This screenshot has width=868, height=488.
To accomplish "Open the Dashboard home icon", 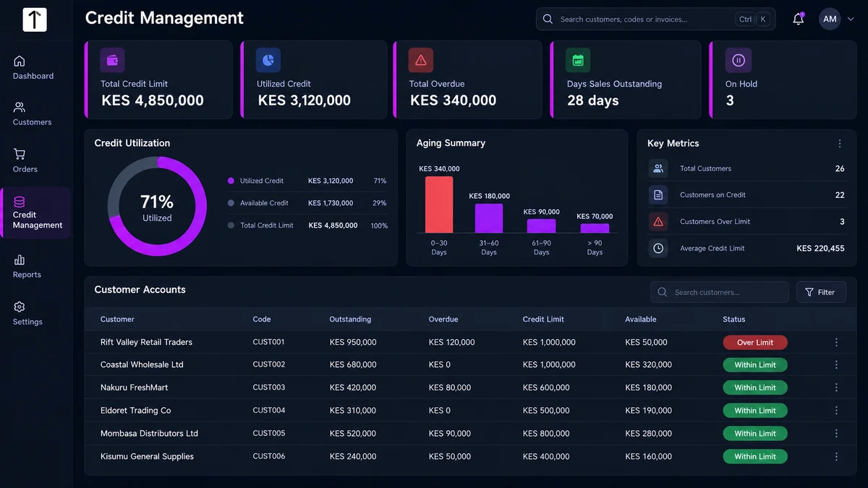I will click(20, 61).
